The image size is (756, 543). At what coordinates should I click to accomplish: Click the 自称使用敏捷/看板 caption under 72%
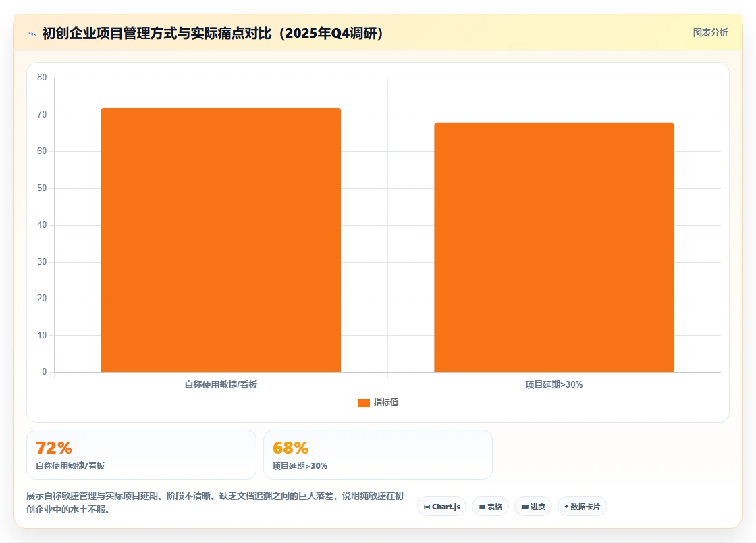click(x=70, y=466)
